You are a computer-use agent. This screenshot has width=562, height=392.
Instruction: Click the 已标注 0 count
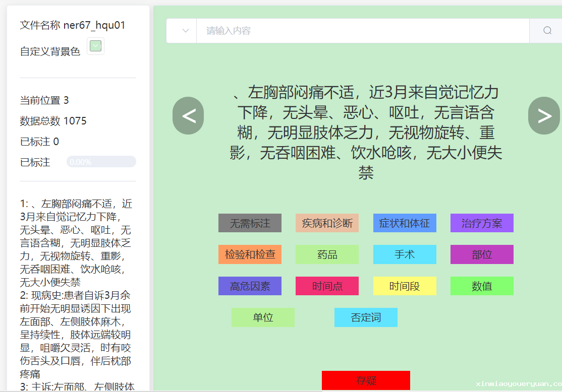coord(39,142)
